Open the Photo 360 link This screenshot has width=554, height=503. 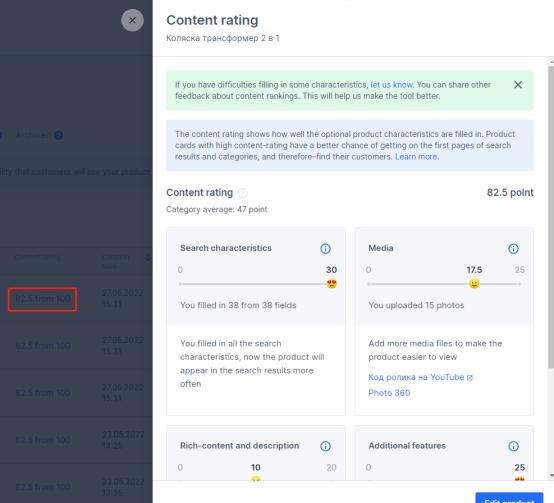389,393
